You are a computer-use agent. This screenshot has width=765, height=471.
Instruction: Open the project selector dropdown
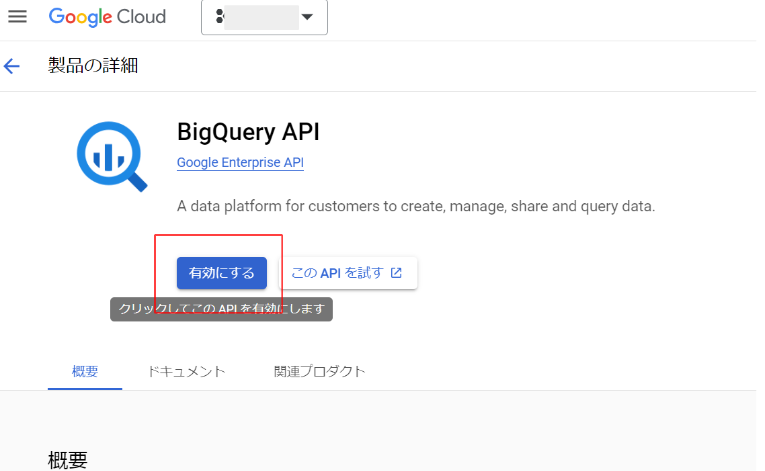(264, 17)
